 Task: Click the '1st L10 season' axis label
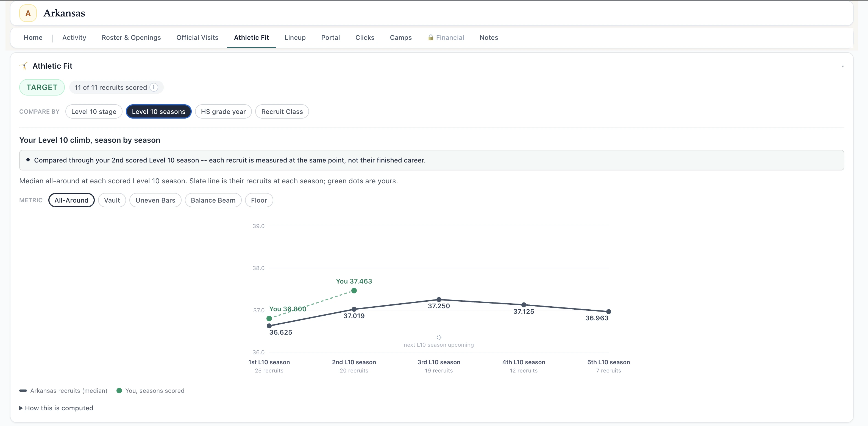tap(269, 362)
